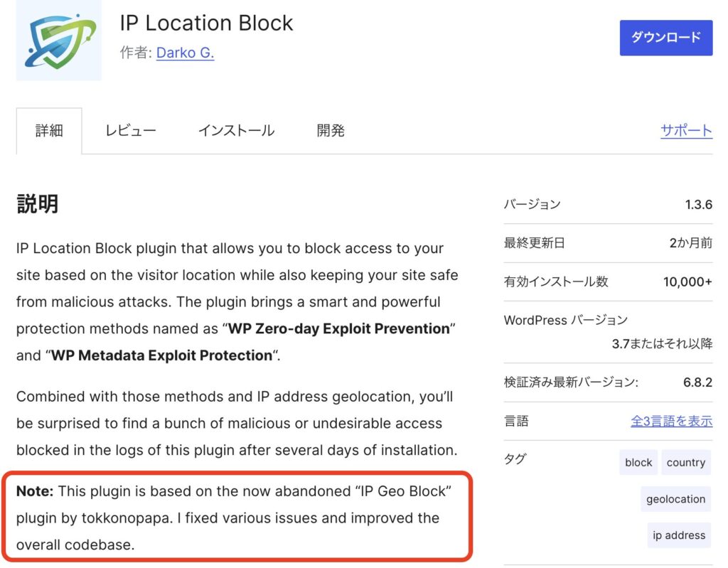Click bold text WP Metadata Exploit Protection
This screenshot has width=728, height=568.
(161, 355)
